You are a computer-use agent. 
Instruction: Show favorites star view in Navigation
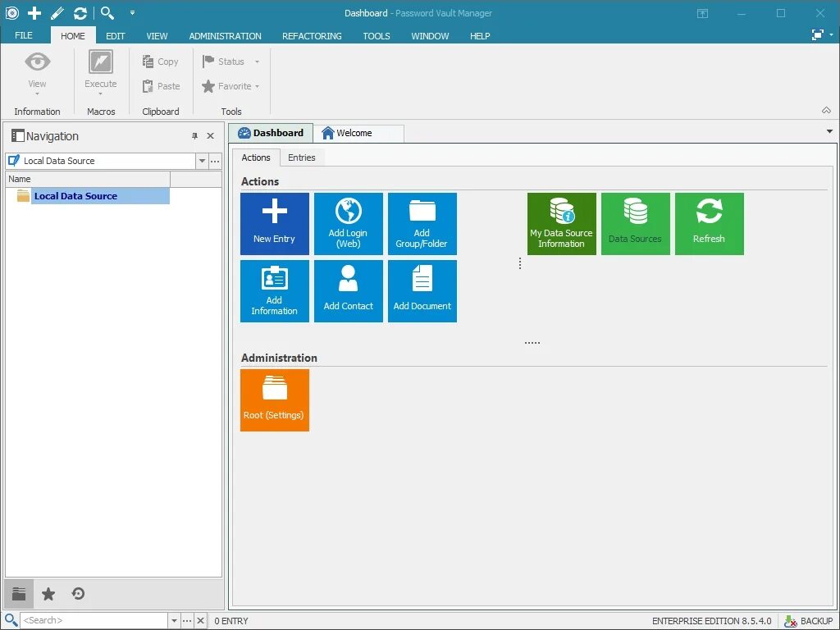click(48, 594)
